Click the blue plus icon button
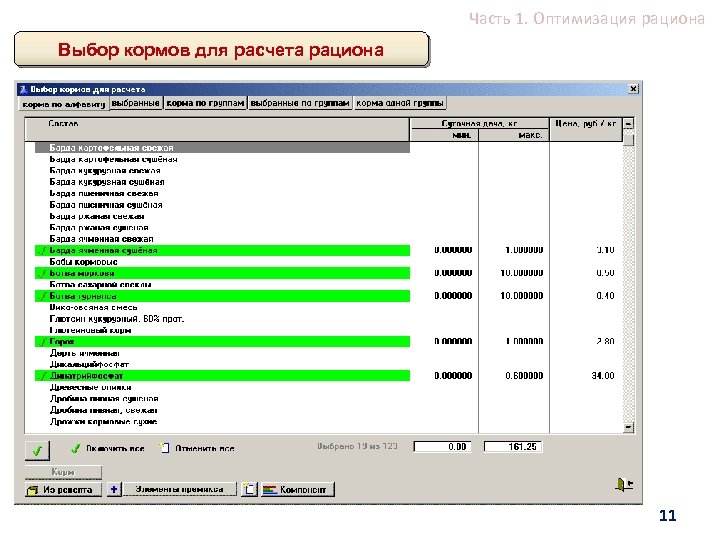This screenshot has width=720, height=540. (x=114, y=489)
